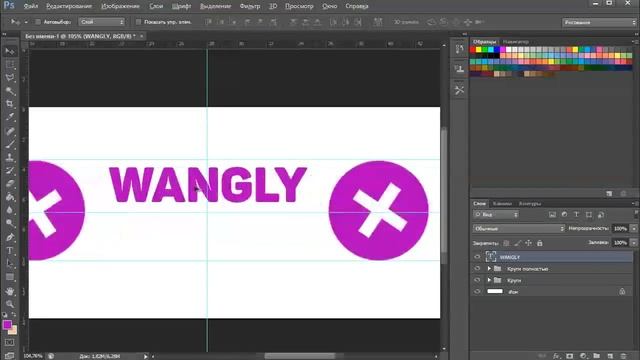Enable Показать упр. элем. checkbox

pyautogui.click(x=138, y=22)
